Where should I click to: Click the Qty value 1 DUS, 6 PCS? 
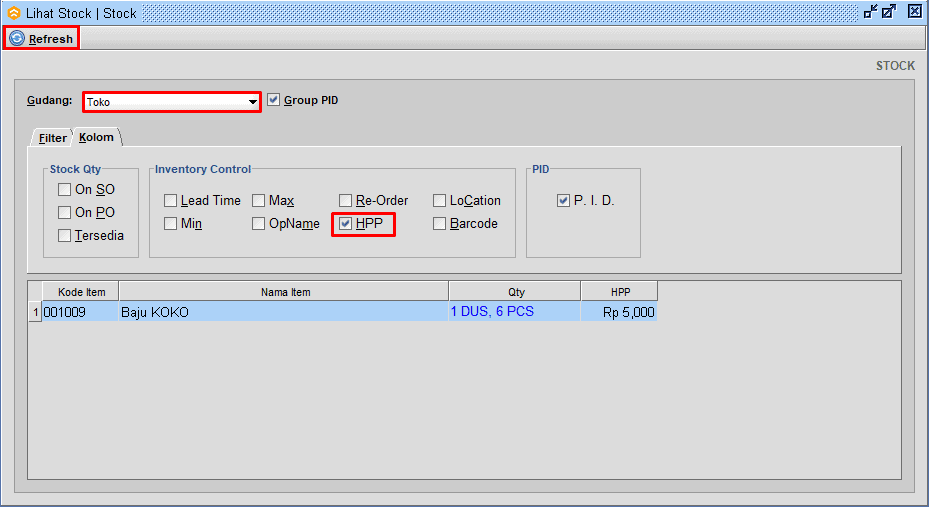click(492, 312)
